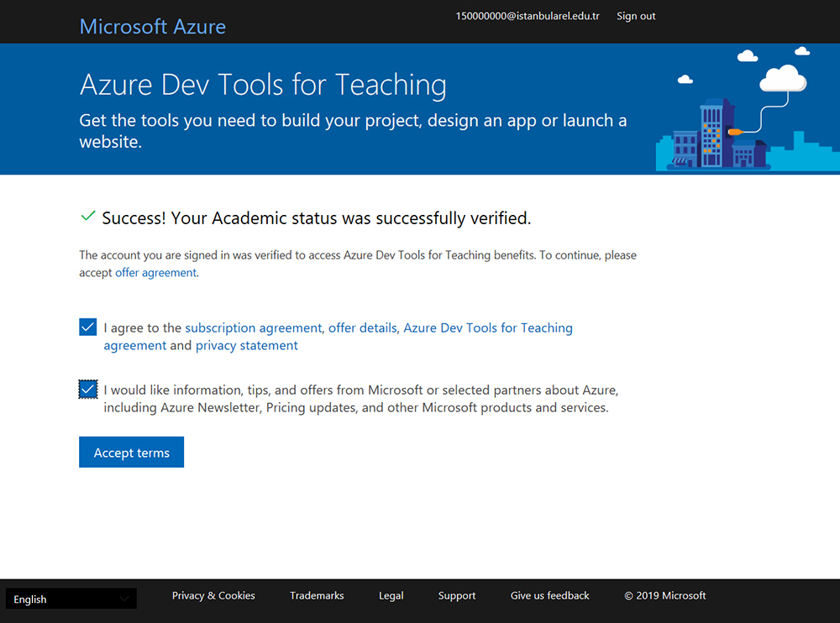840x623 pixels.
Task: Open Support footer link
Action: (456, 595)
